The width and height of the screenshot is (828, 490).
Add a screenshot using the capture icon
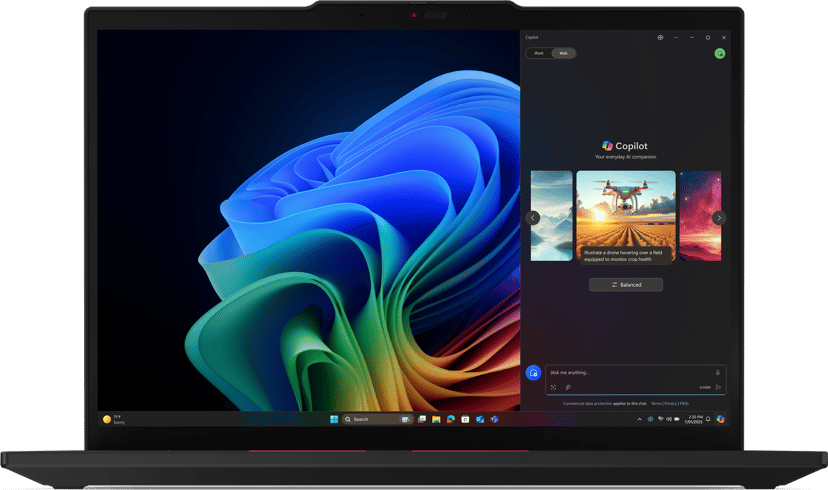553,388
